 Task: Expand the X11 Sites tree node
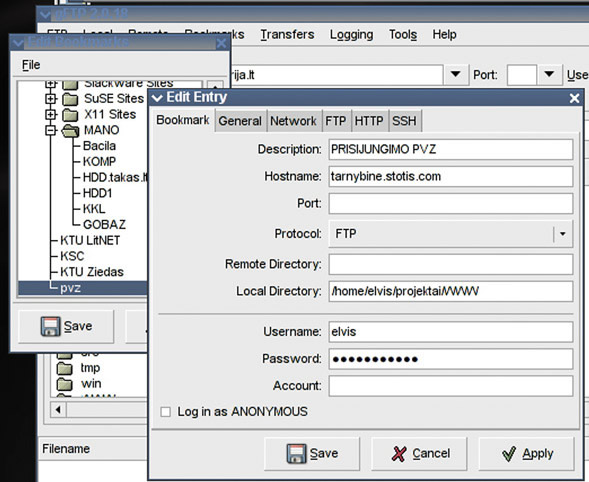point(51,114)
